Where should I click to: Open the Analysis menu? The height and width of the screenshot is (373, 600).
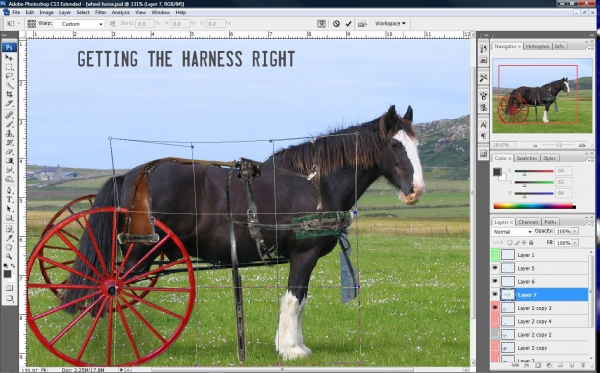pyautogui.click(x=121, y=12)
